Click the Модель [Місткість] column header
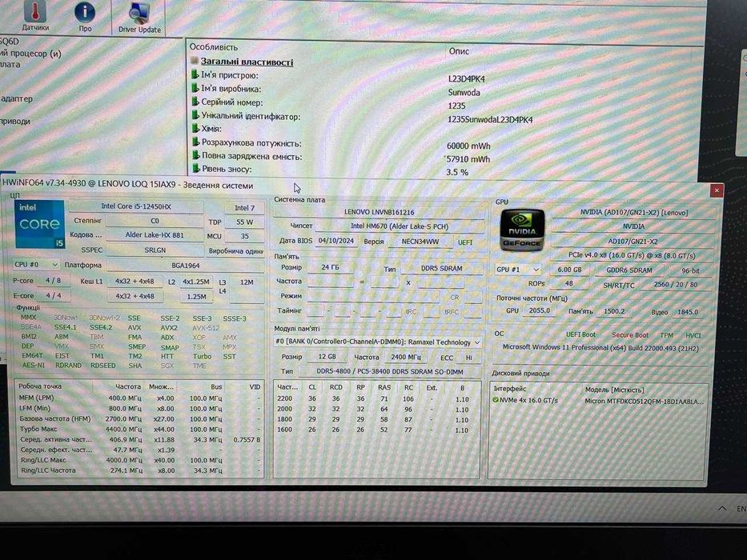Screen dimensions: 747x560 (x=615, y=389)
